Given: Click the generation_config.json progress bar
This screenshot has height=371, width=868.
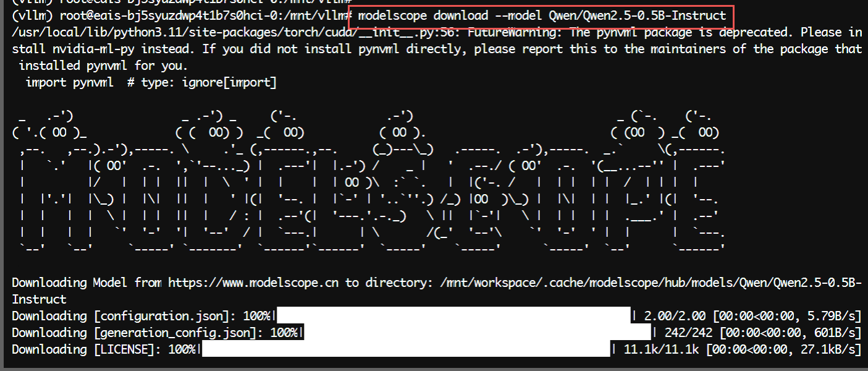Looking at the screenshot, I should coord(477,333).
